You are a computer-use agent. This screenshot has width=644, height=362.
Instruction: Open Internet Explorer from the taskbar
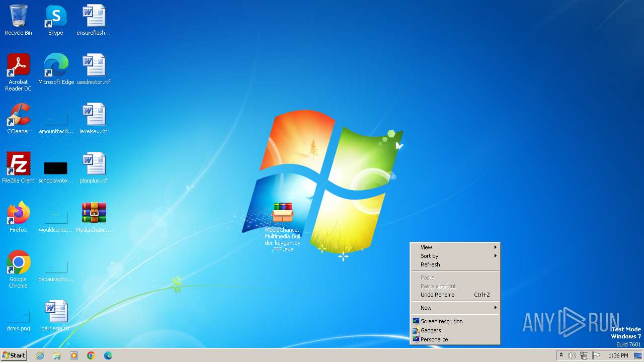point(40,355)
